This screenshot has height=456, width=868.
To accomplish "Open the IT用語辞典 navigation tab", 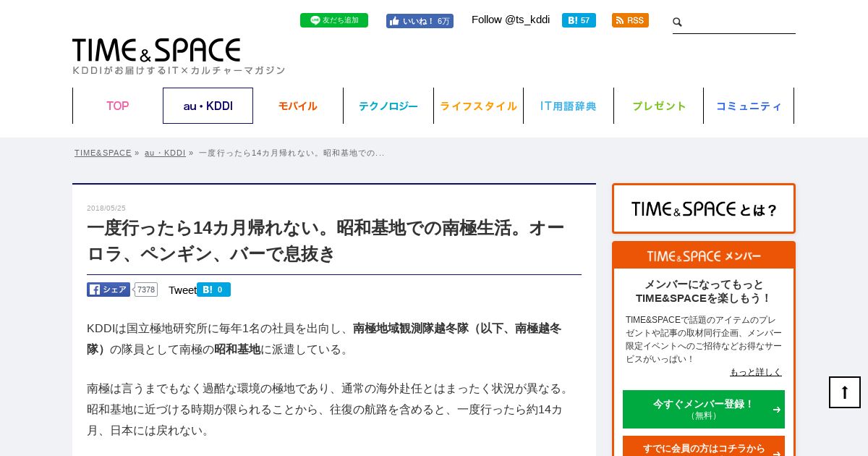I will (569, 106).
